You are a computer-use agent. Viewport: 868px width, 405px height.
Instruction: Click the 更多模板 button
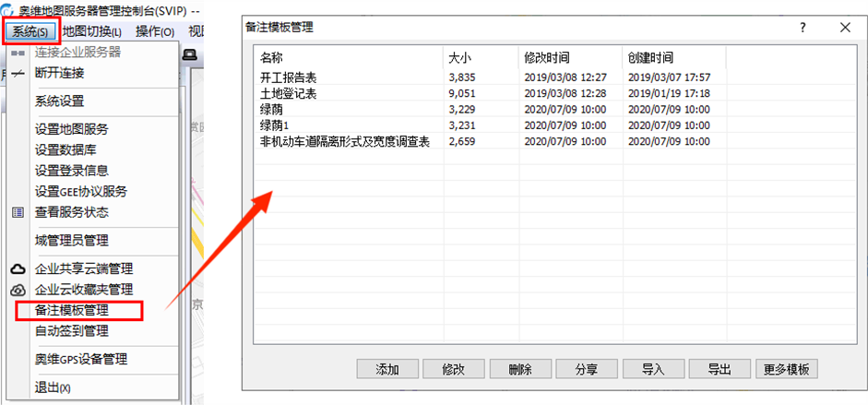(787, 369)
